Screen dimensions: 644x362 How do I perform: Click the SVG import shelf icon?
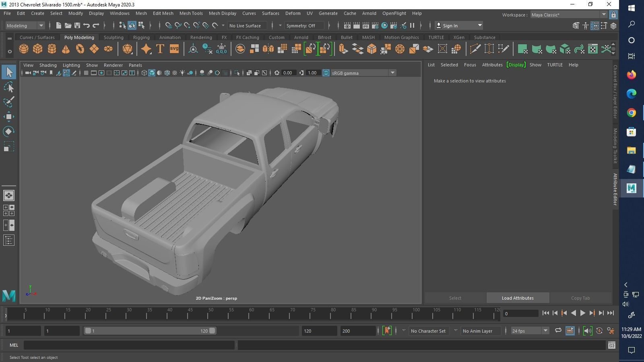click(x=174, y=49)
